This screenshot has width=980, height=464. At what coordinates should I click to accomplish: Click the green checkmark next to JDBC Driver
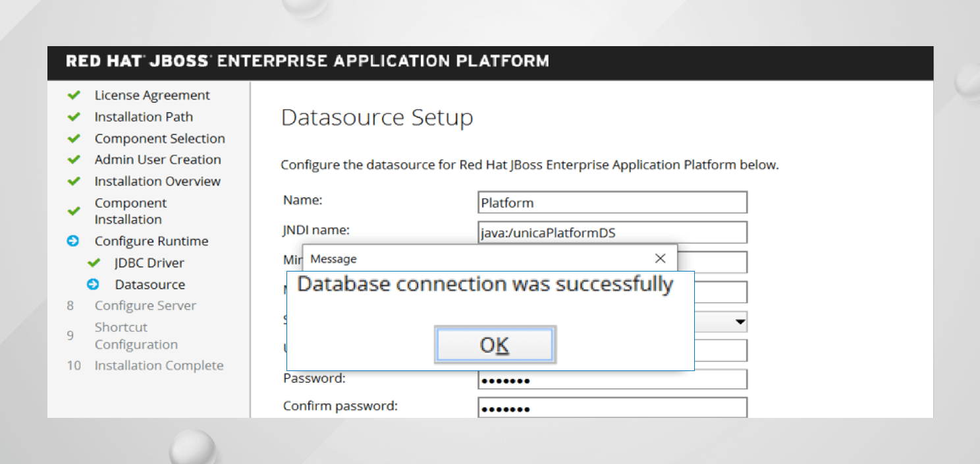[94, 263]
